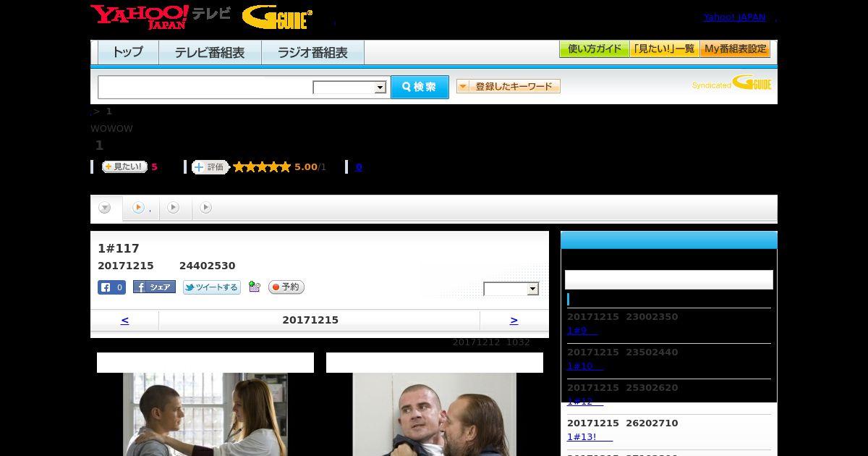This screenshot has width=868, height=456.
Task: Select the first tab with down arrow
Action: 106,208
